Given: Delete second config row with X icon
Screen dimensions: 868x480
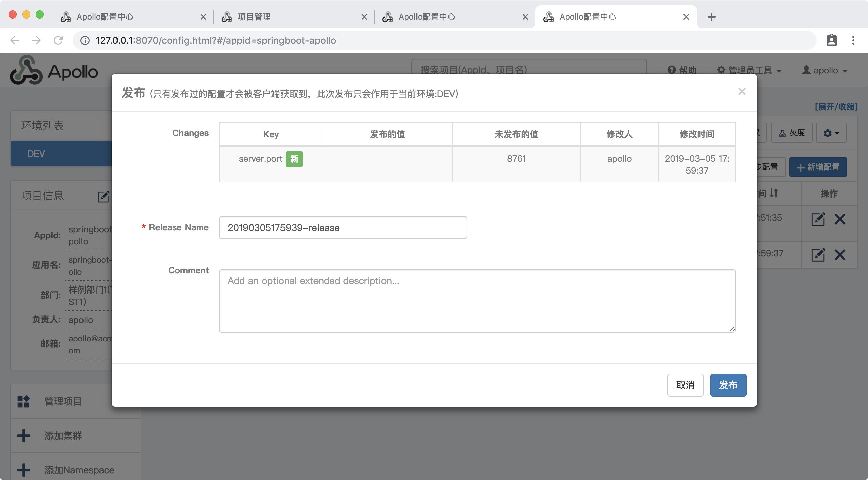Looking at the screenshot, I should pyautogui.click(x=840, y=255).
